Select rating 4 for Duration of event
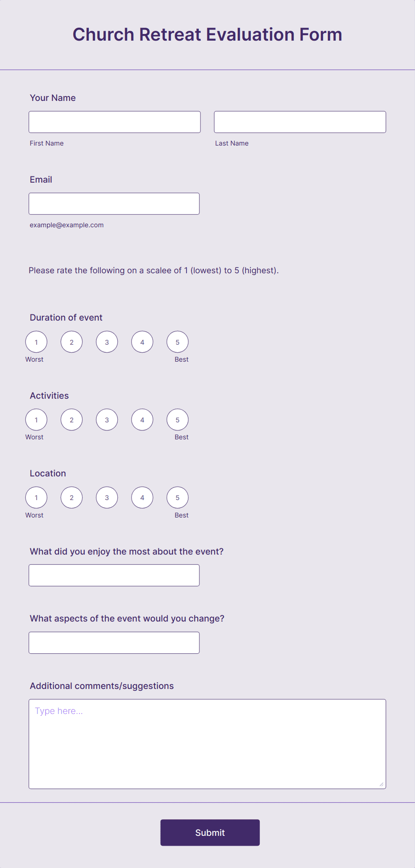The height and width of the screenshot is (868, 415). coord(141,342)
